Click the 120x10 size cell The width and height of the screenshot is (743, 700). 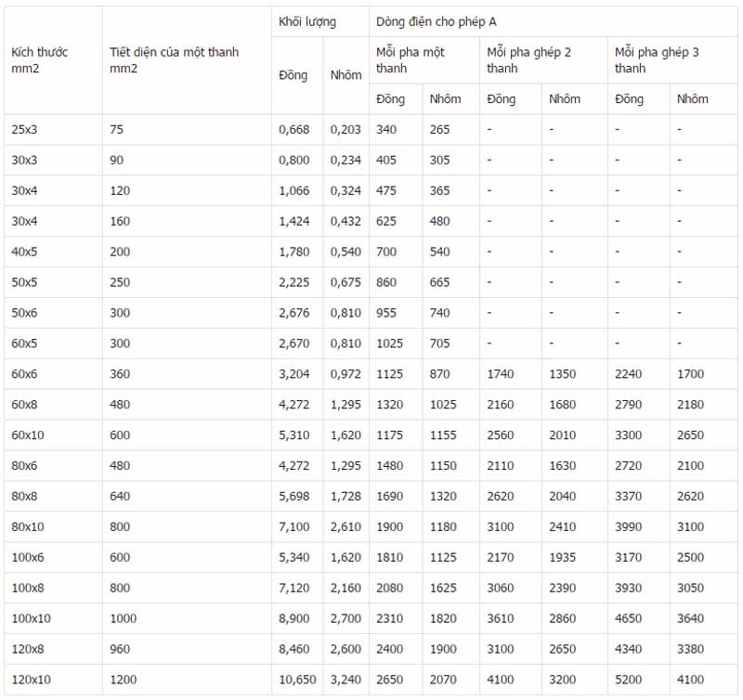(x=31, y=681)
